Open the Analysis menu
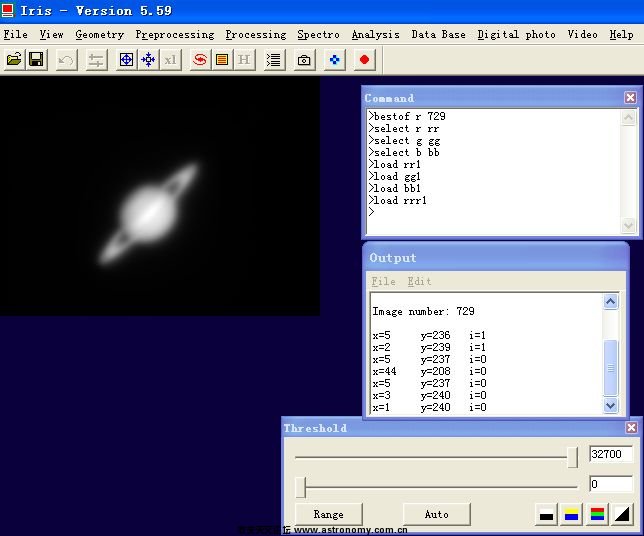This screenshot has height=536, width=644. pyautogui.click(x=375, y=35)
